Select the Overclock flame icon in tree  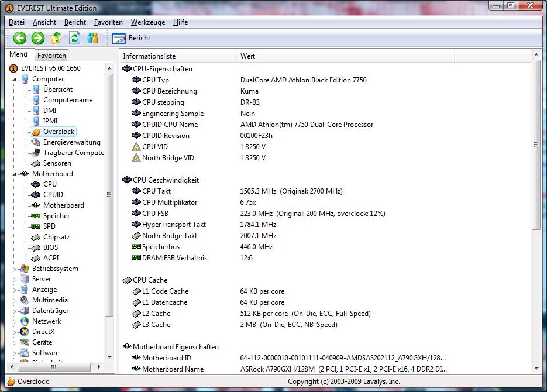36,132
